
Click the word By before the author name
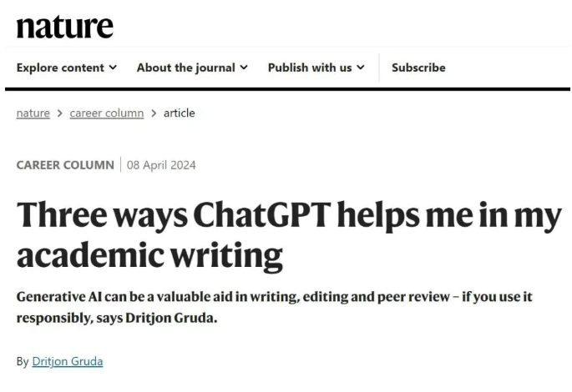[23, 362]
